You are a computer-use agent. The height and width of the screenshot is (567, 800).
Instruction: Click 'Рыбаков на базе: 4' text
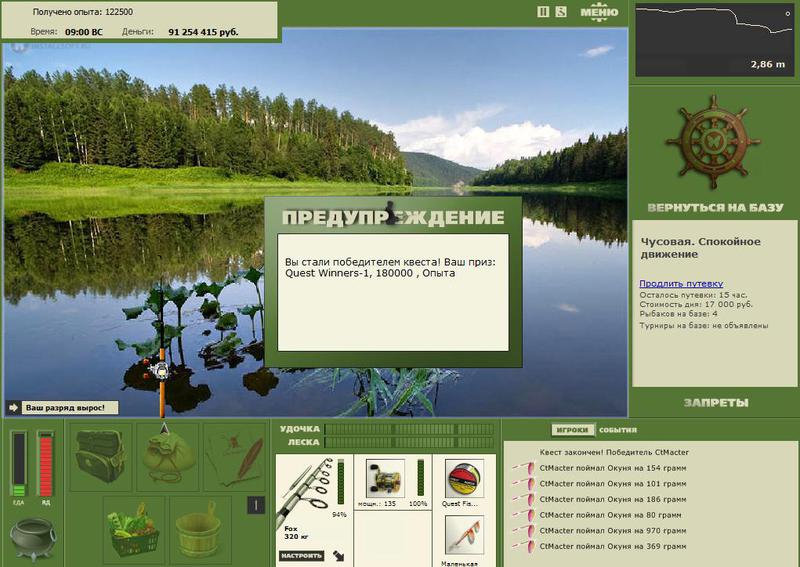[x=679, y=314]
